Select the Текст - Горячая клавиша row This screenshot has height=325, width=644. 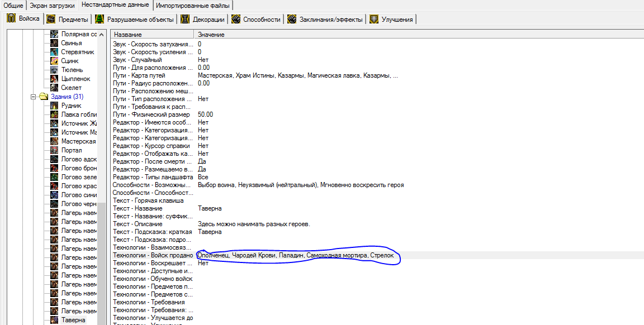coord(377,200)
